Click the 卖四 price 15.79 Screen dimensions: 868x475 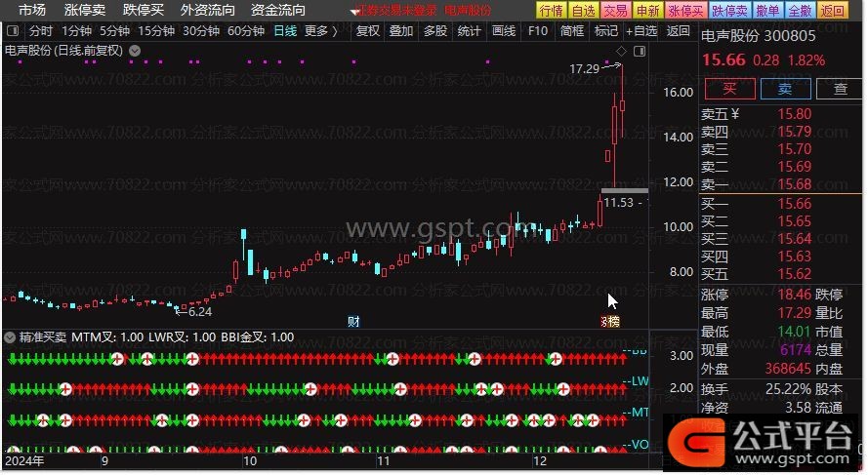(795, 132)
